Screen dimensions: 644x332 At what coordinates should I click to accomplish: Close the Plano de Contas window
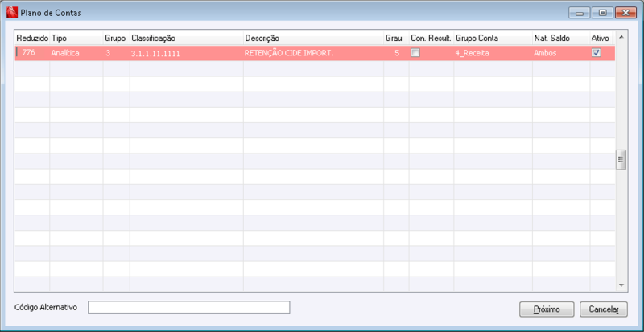625,13
